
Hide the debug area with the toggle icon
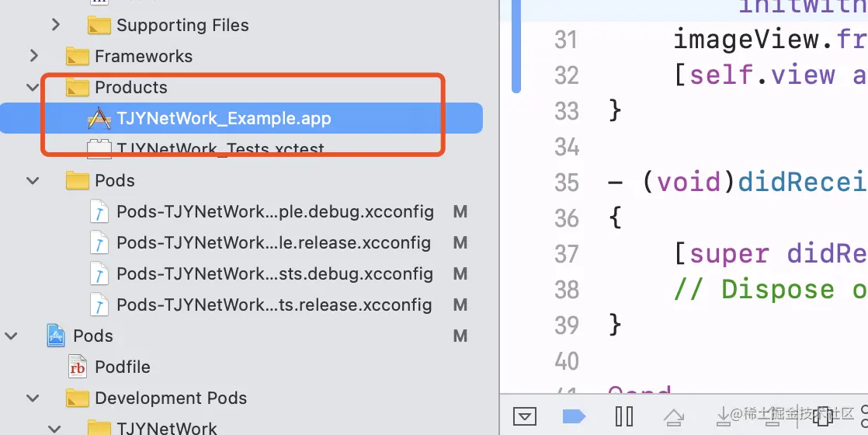[526, 417]
